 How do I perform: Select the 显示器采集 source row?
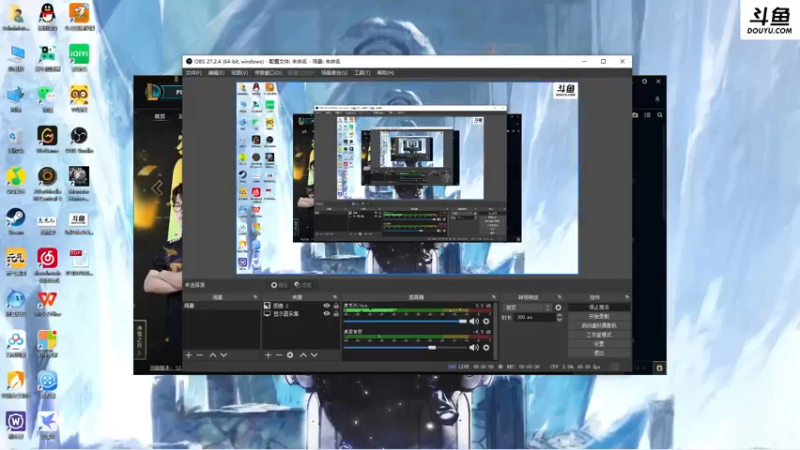301,314
